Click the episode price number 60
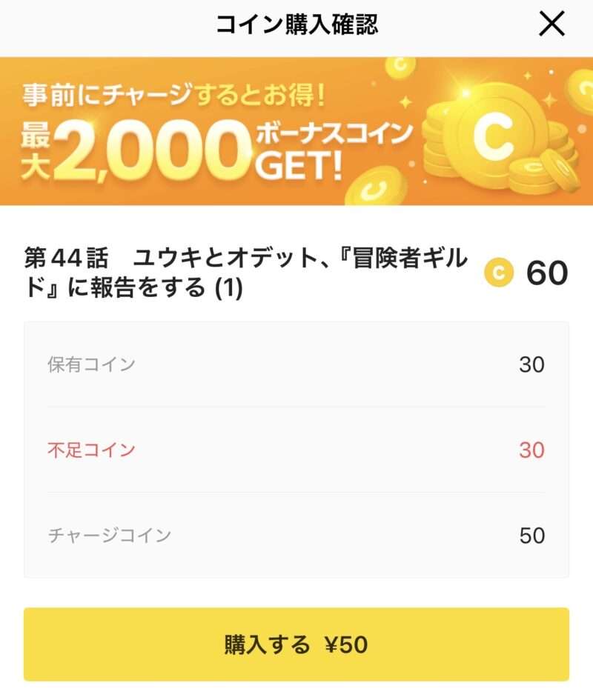Image resolution: width=593 pixels, height=700 pixels. (547, 273)
